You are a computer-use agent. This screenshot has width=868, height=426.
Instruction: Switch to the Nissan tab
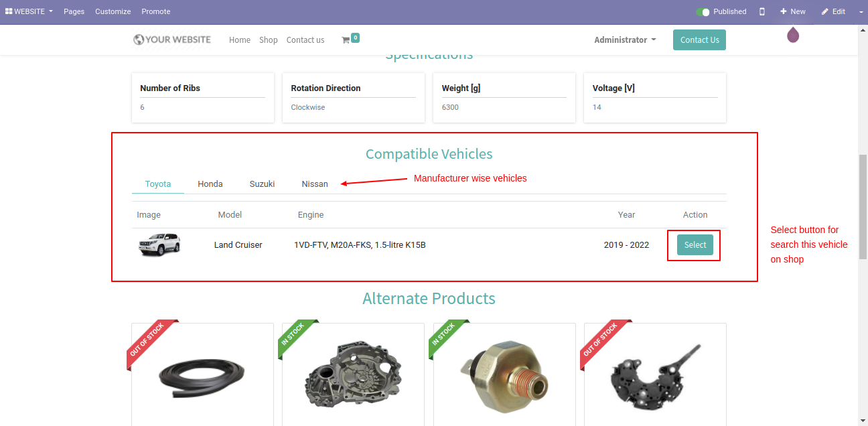point(315,184)
